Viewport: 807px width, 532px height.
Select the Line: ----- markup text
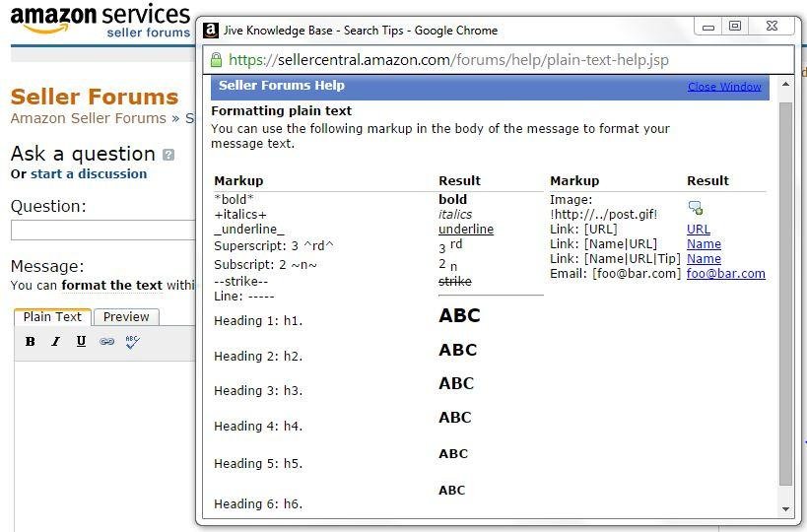[x=244, y=297]
